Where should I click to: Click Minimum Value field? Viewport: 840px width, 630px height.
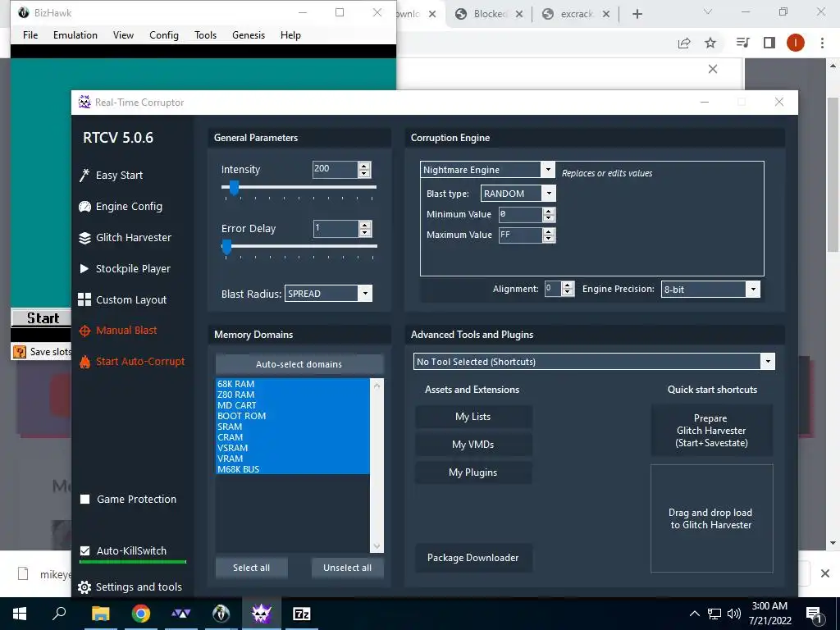point(521,215)
